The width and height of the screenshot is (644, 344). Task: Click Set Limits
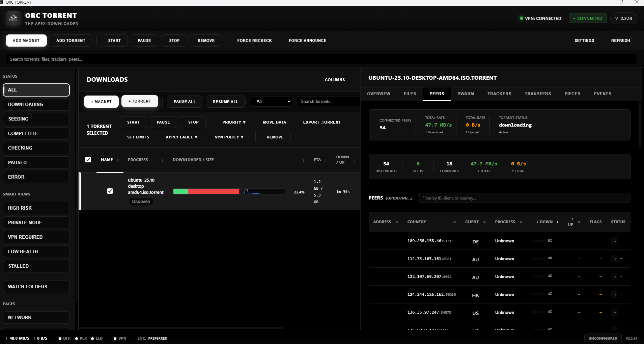pos(138,137)
